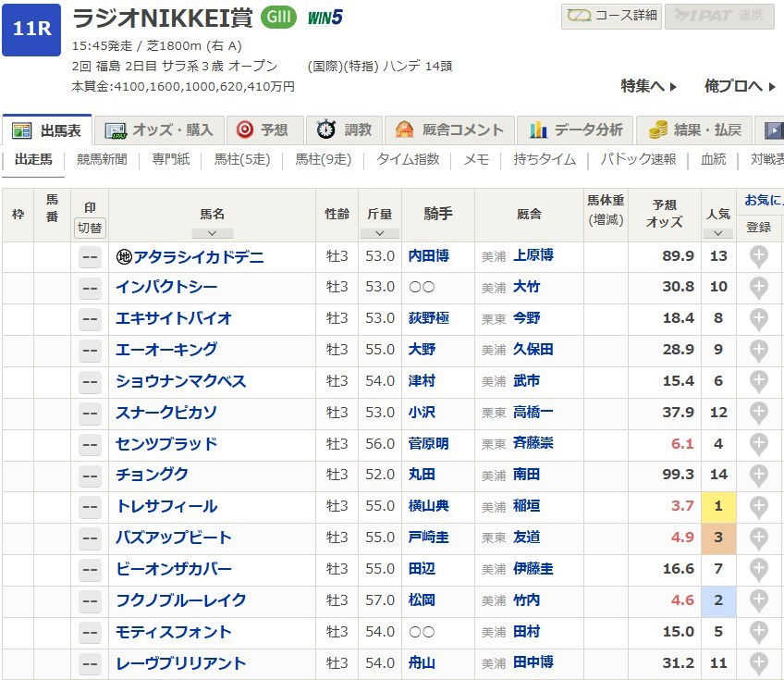This screenshot has height=680, width=784.
Task: Add スナークピカソ to favorites with plus icon
Action: 758,414
